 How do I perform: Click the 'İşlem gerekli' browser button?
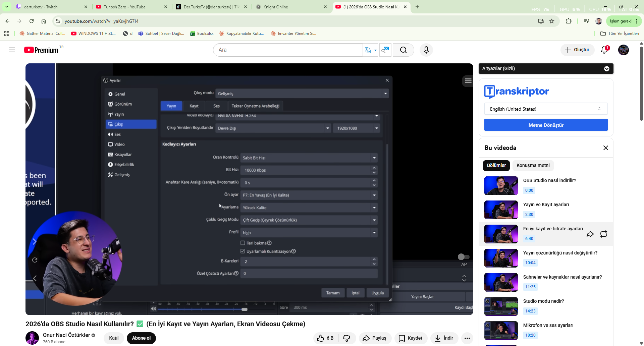624,21
